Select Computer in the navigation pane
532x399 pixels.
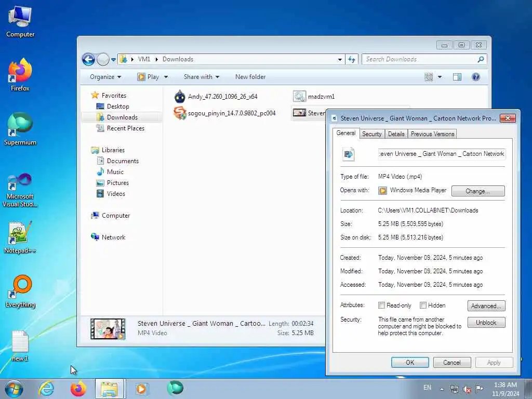[x=110, y=216]
